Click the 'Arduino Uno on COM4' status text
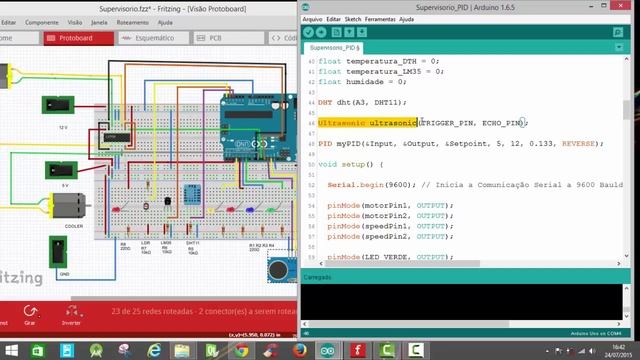This screenshot has width=640, height=360. [x=596, y=333]
